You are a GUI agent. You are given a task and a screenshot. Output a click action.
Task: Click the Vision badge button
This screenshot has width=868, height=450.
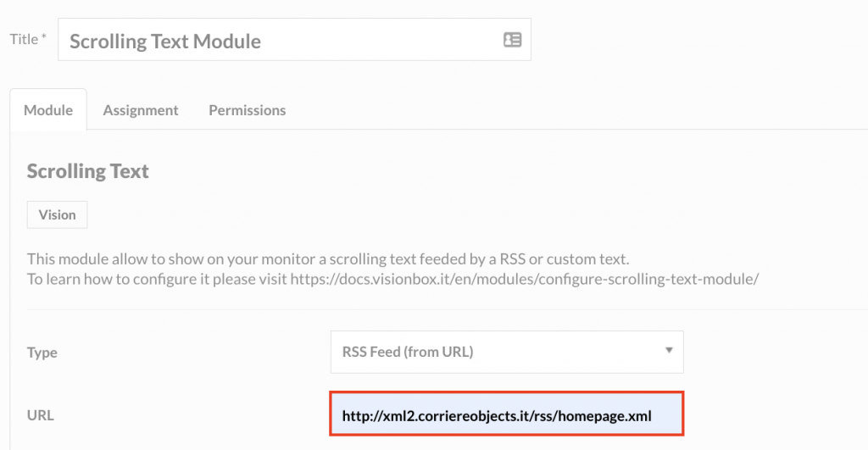57,214
